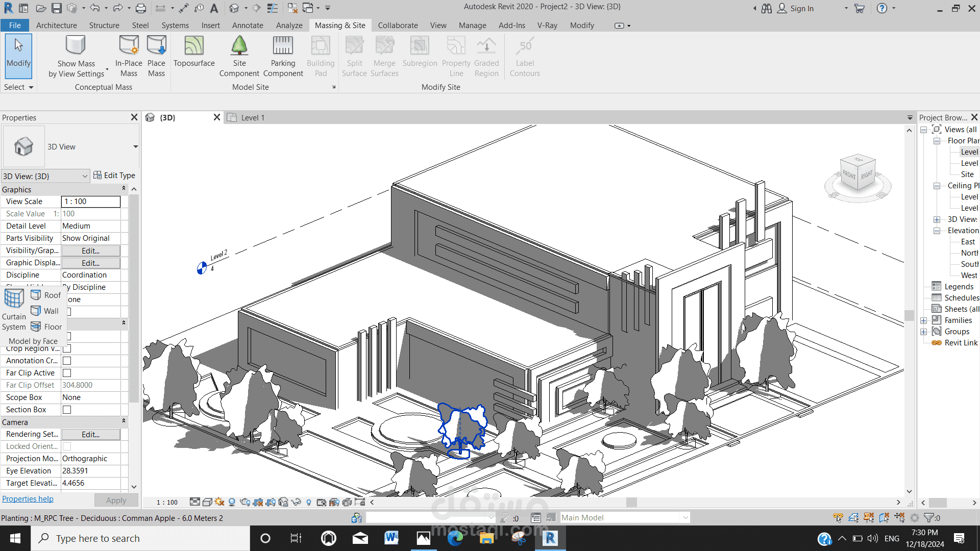Expand the Families node in Project Browser
Screen dimensions: 980x551
click(923, 320)
